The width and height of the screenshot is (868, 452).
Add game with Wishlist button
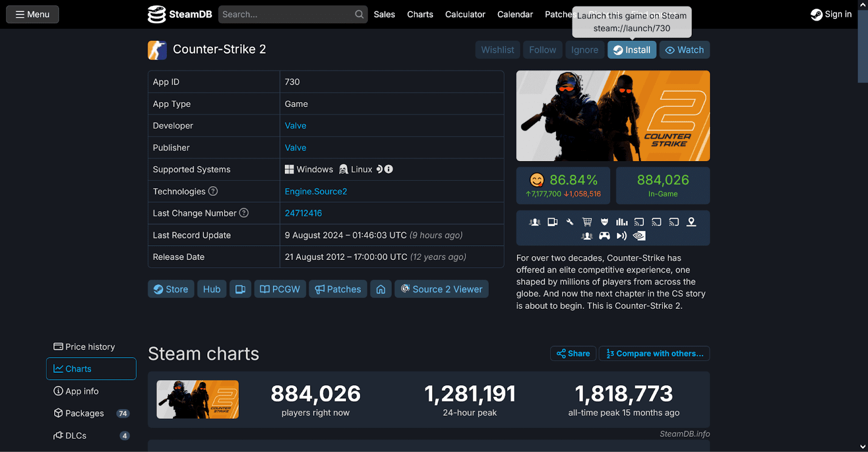coord(497,50)
